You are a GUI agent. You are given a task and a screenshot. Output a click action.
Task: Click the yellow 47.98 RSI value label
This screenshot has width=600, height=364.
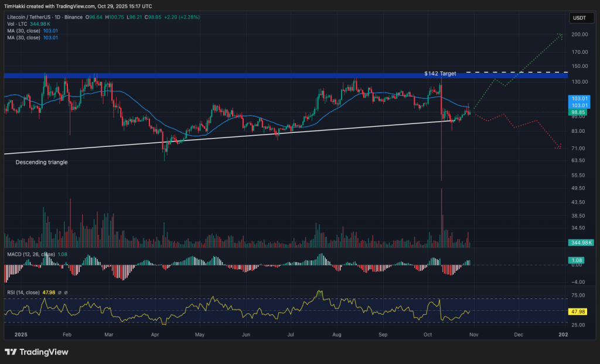coord(579,312)
